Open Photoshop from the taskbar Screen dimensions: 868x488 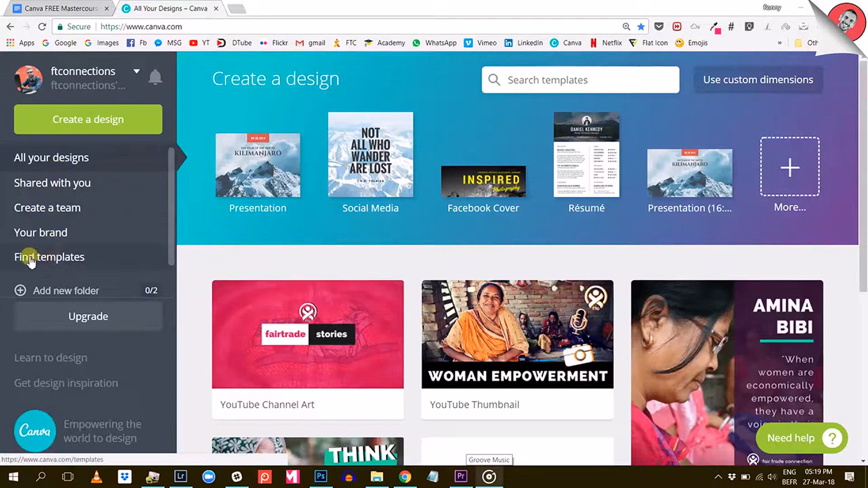pos(321,477)
